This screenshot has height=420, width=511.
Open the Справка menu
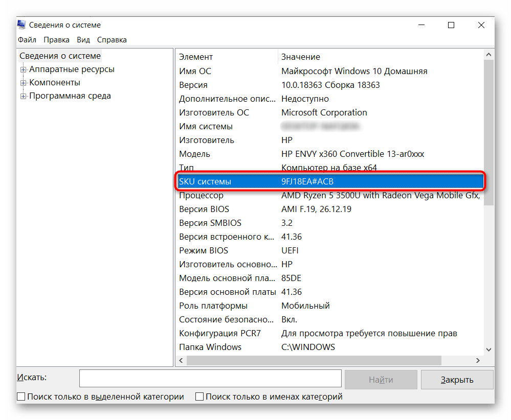tap(112, 40)
